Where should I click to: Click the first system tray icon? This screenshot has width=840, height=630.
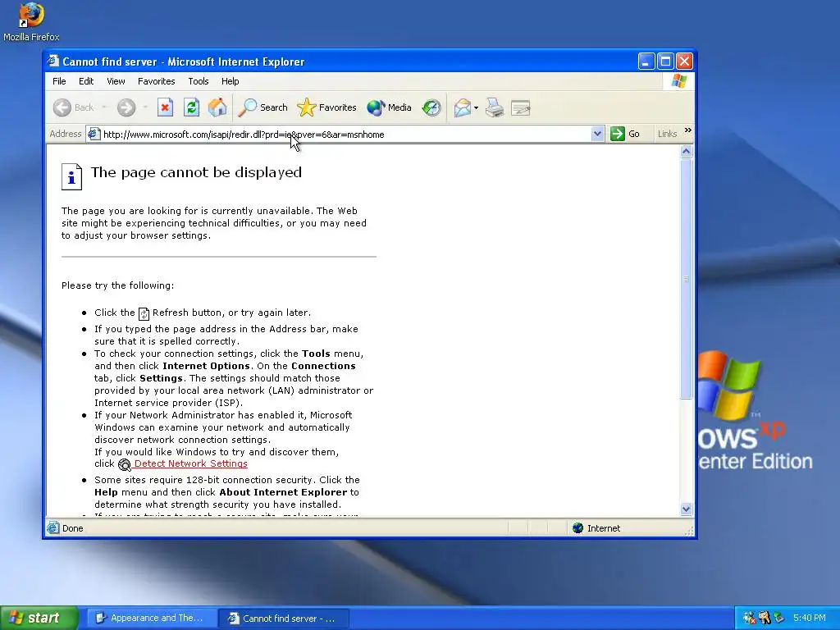coord(750,619)
